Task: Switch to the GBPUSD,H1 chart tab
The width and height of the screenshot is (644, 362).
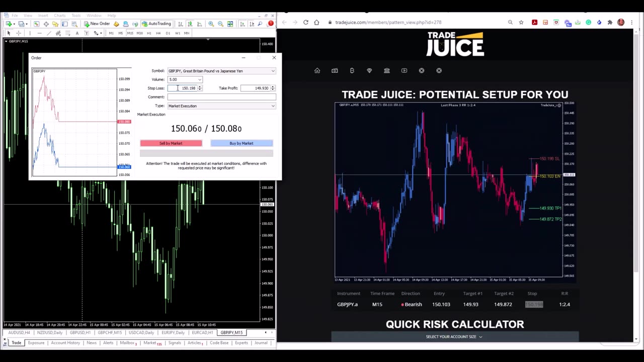Action: tap(80, 333)
